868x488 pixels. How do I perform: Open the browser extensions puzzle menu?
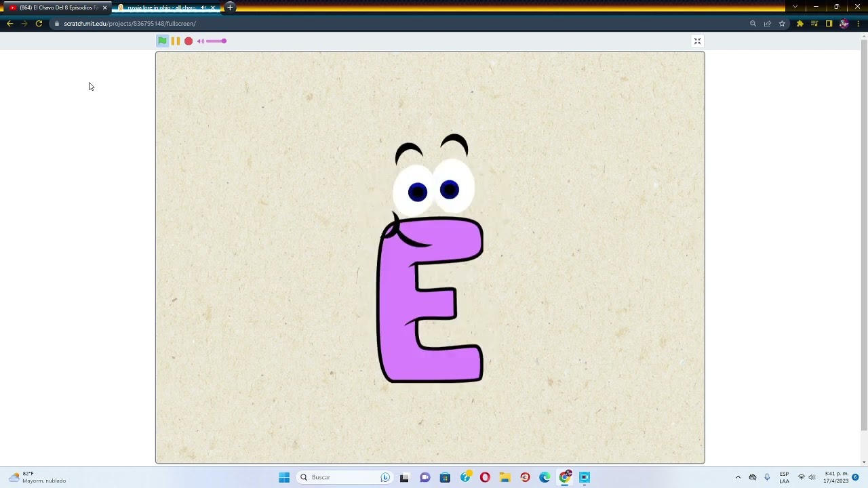click(800, 24)
